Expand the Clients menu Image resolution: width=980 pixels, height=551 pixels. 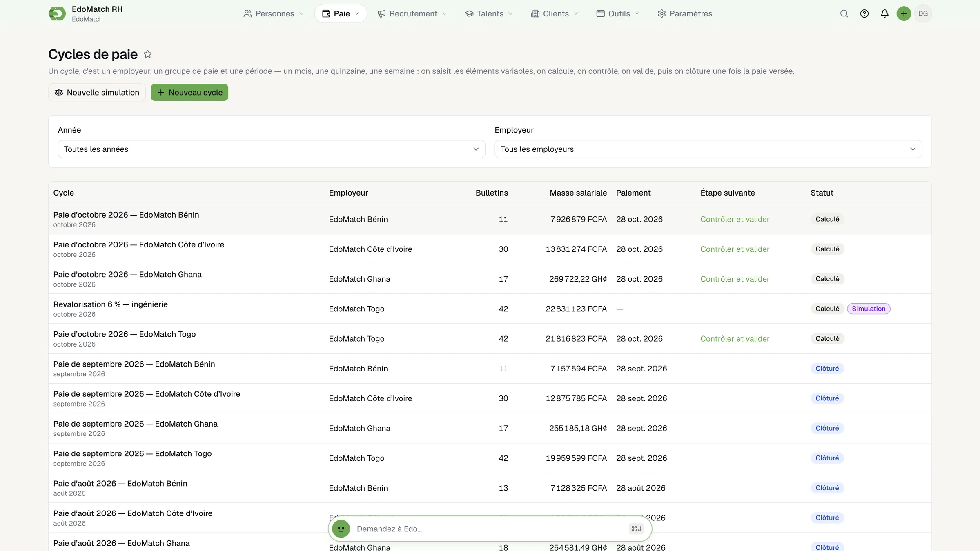coord(555,13)
